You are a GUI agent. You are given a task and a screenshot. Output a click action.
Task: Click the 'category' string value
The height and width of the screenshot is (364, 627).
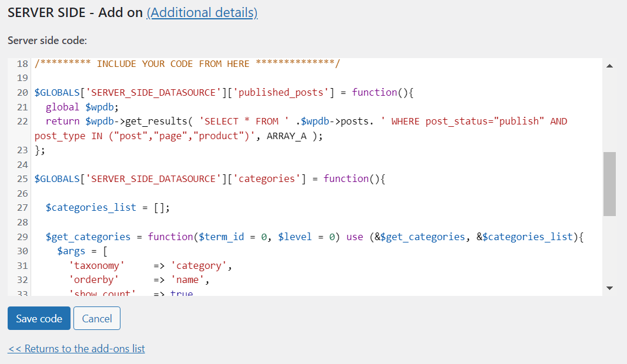(x=199, y=265)
